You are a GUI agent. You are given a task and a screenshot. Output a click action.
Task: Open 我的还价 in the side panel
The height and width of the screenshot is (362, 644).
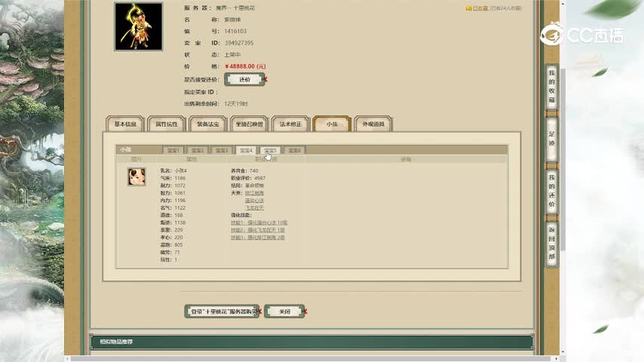point(551,191)
